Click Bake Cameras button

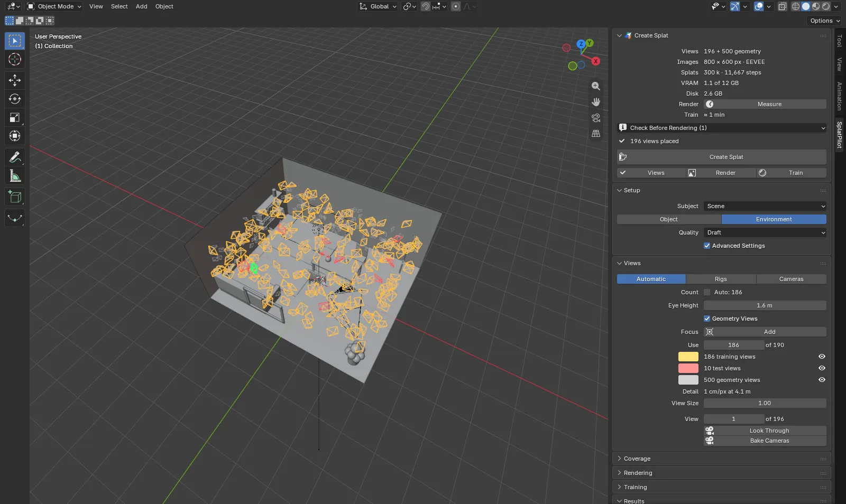(x=765, y=441)
